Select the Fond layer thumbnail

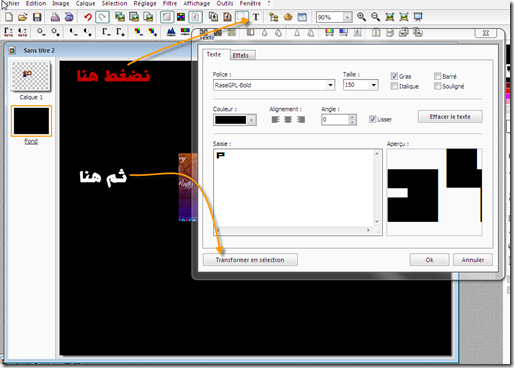pos(31,121)
